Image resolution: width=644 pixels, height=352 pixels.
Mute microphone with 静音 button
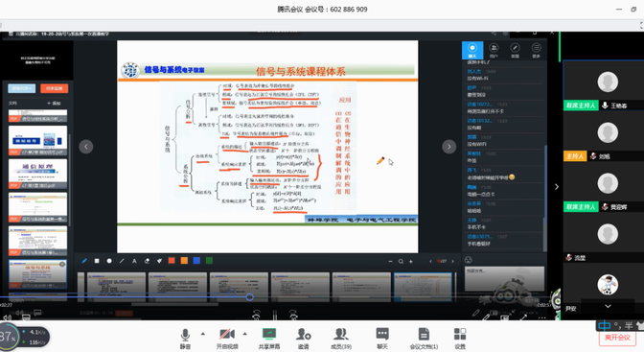pyautogui.click(x=185, y=339)
